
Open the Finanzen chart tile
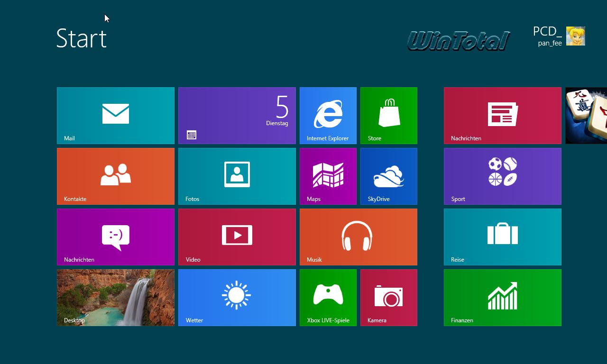coord(503,298)
